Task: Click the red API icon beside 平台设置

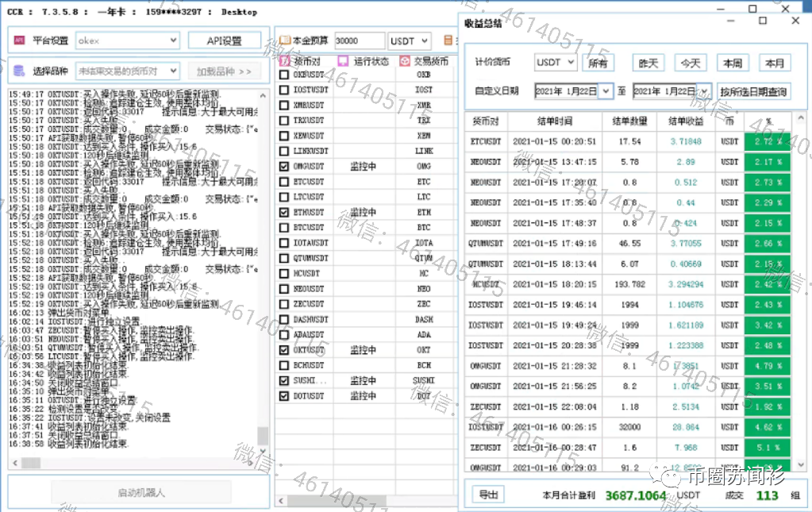Action: pos(18,40)
